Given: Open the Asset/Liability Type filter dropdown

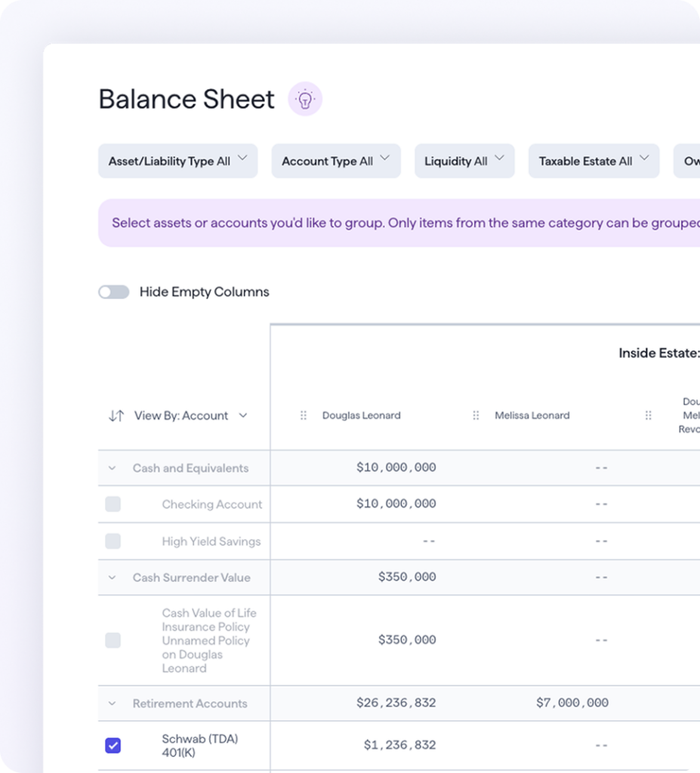Looking at the screenshot, I should point(177,161).
